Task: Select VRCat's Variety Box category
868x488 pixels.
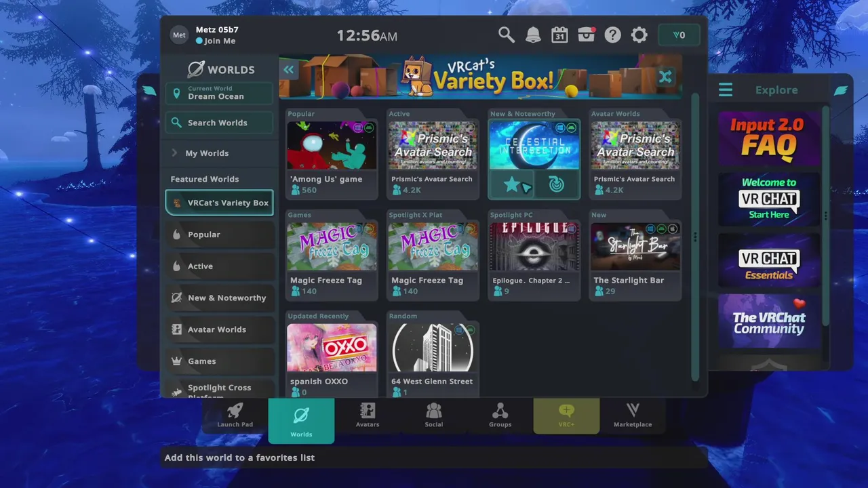Action: click(219, 203)
